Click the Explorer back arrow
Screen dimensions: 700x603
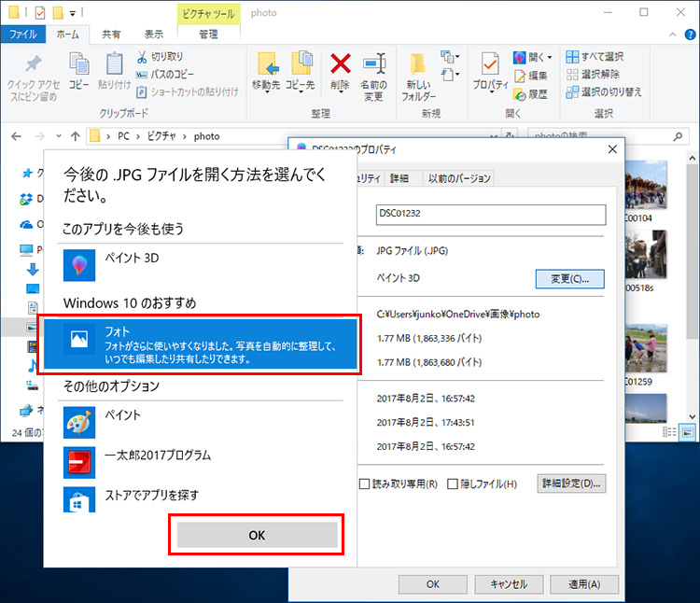pos(16,136)
